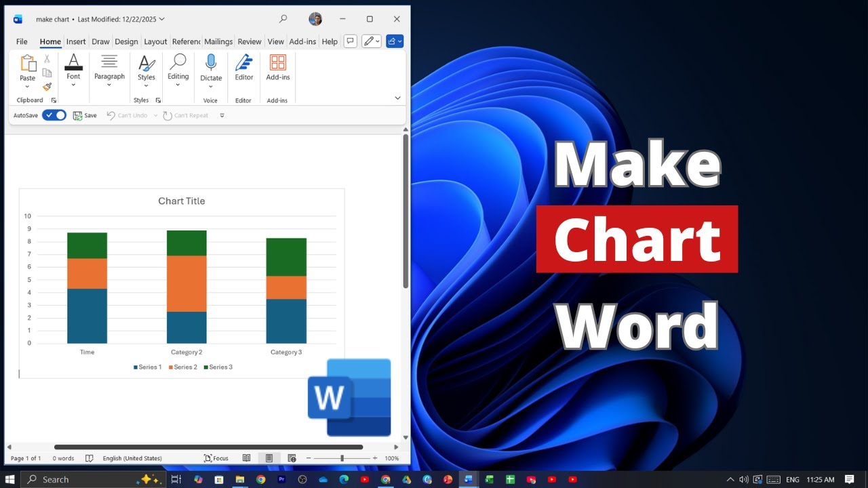This screenshot has height=488, width=868.
Task: Click the Word app icon in title bar
Action: coord(18,19)
